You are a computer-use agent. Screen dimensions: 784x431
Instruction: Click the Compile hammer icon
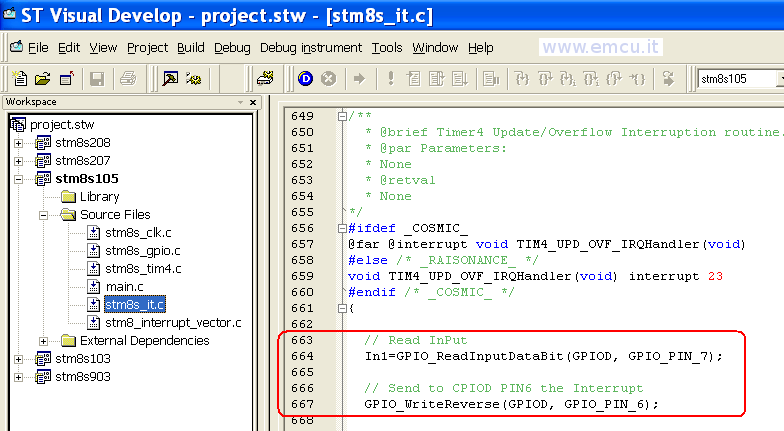click(x=170, y=78)
